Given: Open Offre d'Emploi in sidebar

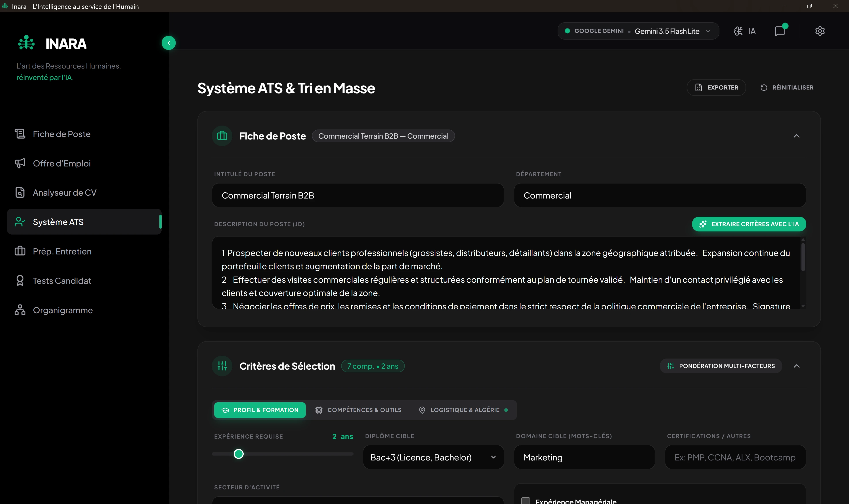Looking at the screenshot, I should pos(84,163).
